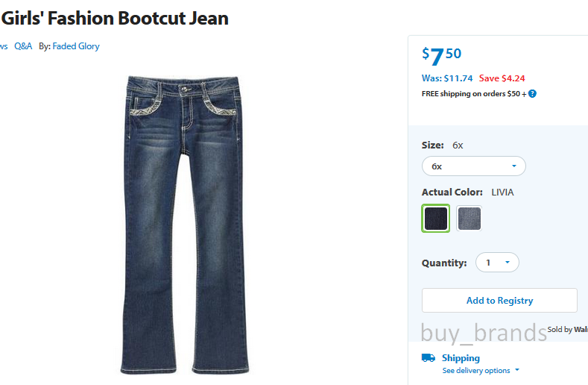
Task: Click the Was $11.74 original price
Action: (447, 78)
